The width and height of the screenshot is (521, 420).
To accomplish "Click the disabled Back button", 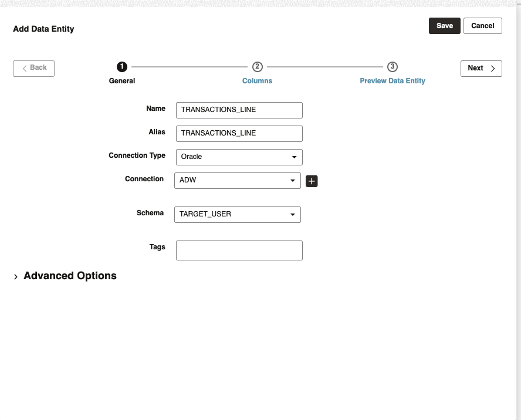I will (x=33, y=68).
